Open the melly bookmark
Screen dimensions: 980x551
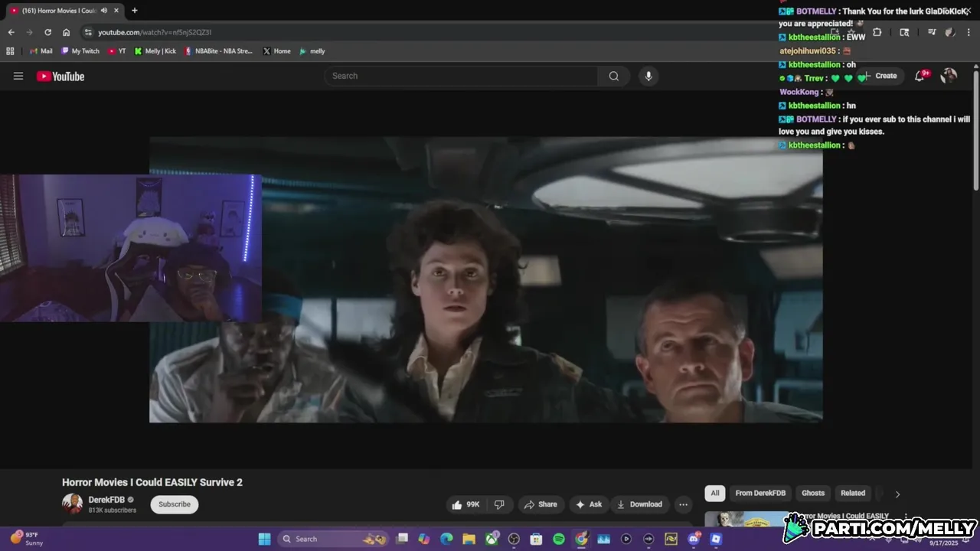click(x=312, y=51)
